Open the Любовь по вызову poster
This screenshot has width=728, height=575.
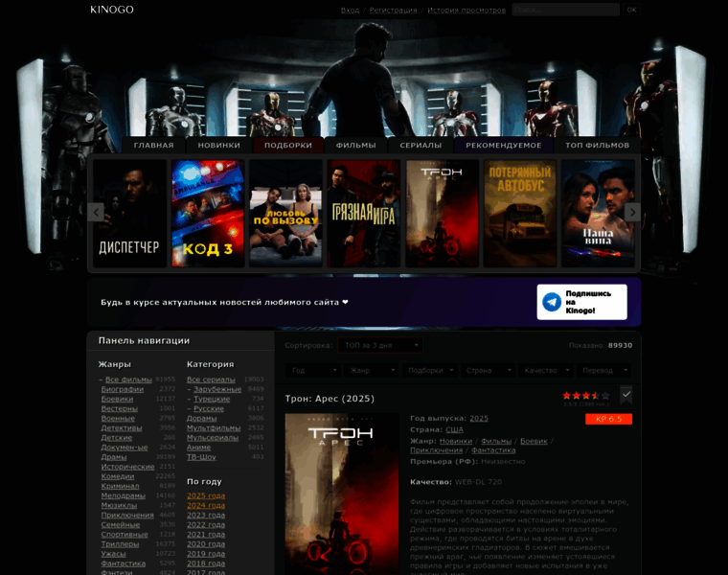[x=285, y=213]
